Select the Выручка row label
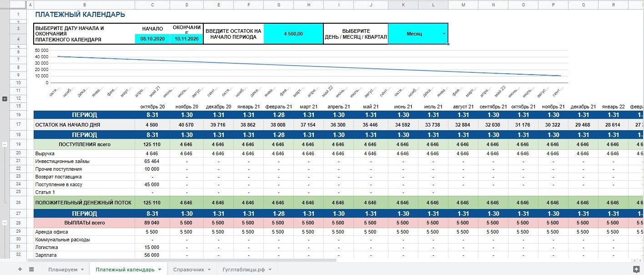Screen dimensions: 644x275 [x=84, y=153]
